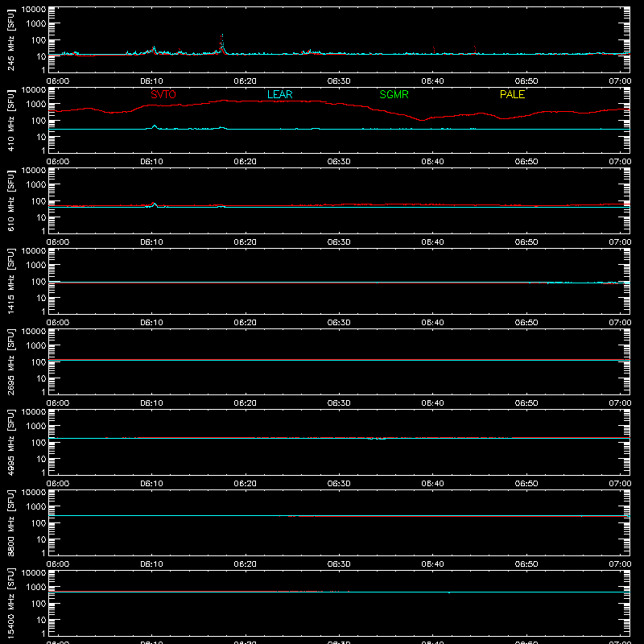Click the 10 tick label of 15400 MHz panel

tap(41, 620)
